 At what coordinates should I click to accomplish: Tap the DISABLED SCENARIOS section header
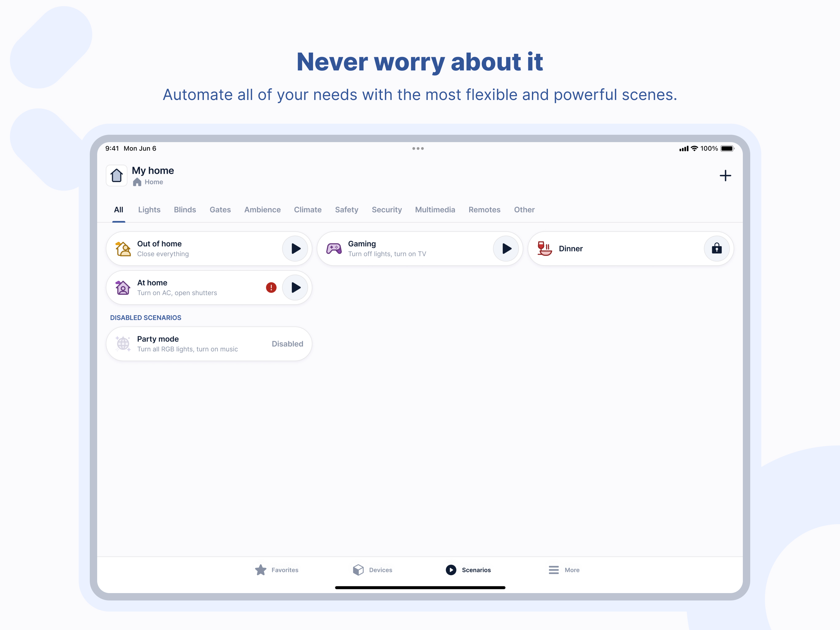coord(145,318)
